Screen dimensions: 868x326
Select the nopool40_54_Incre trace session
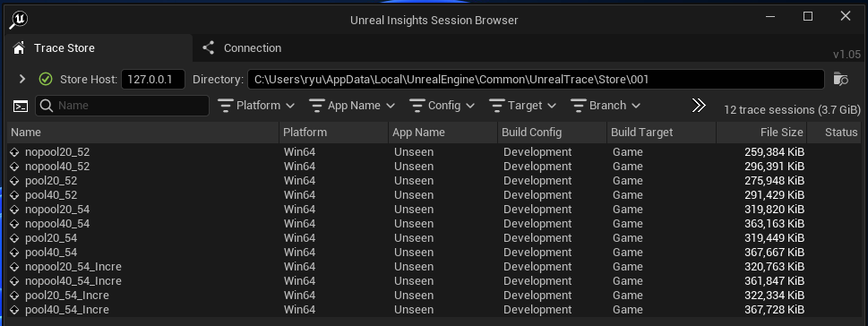(x=434, y=281)
